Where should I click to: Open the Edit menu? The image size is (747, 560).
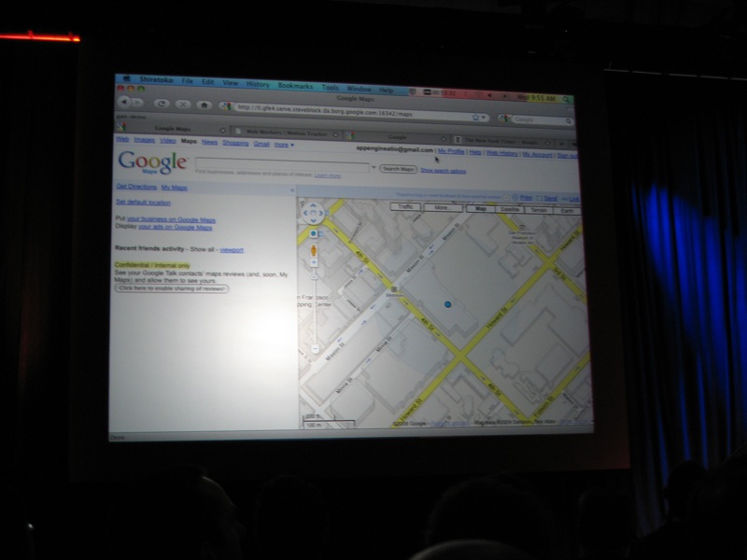(x=207, y=82)
